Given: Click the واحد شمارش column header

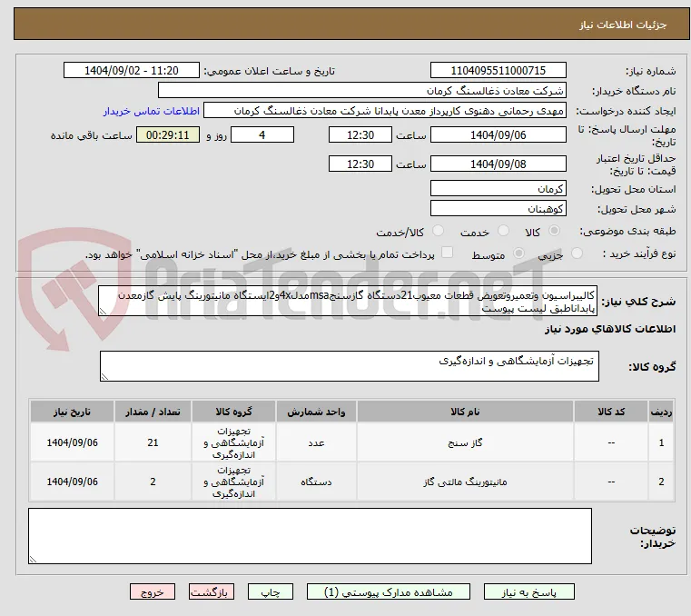Looking at the screenshot, I should 316,412.
